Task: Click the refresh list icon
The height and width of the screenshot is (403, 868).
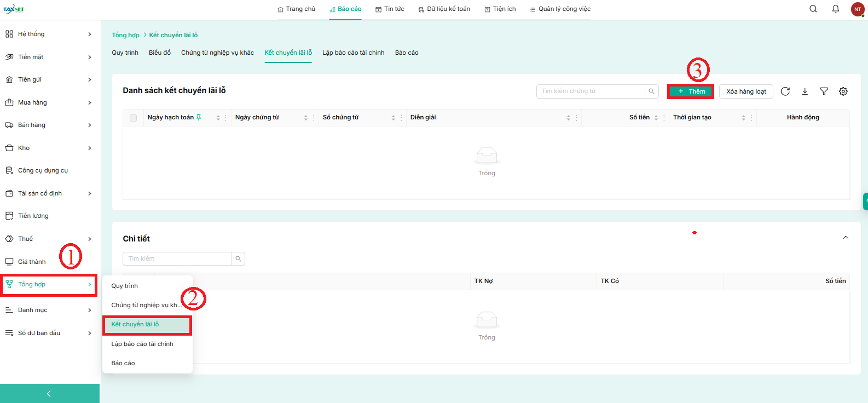Action: [785, 91]
